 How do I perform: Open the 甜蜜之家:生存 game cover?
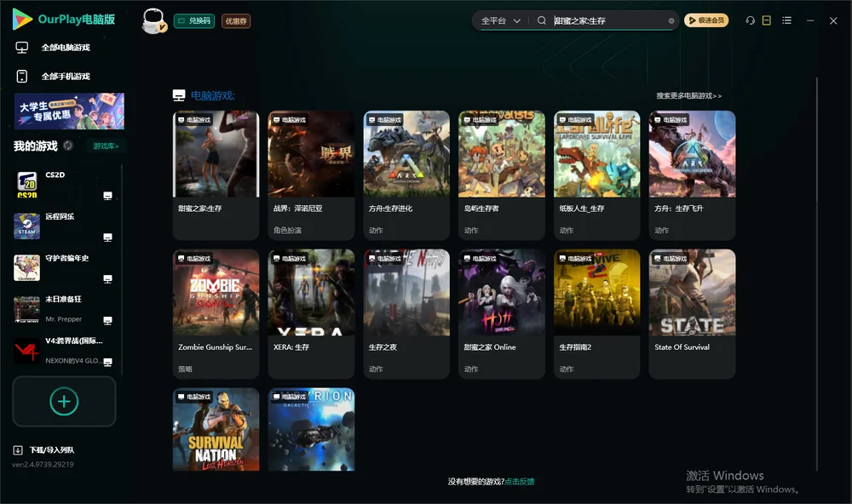coord(216,154)
